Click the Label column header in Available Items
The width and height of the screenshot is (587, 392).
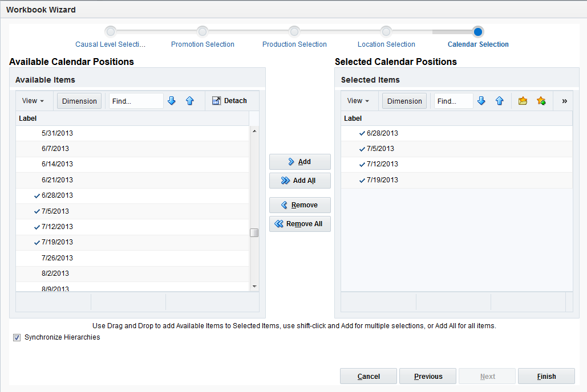pyautogui.click(x=132, y=118)
